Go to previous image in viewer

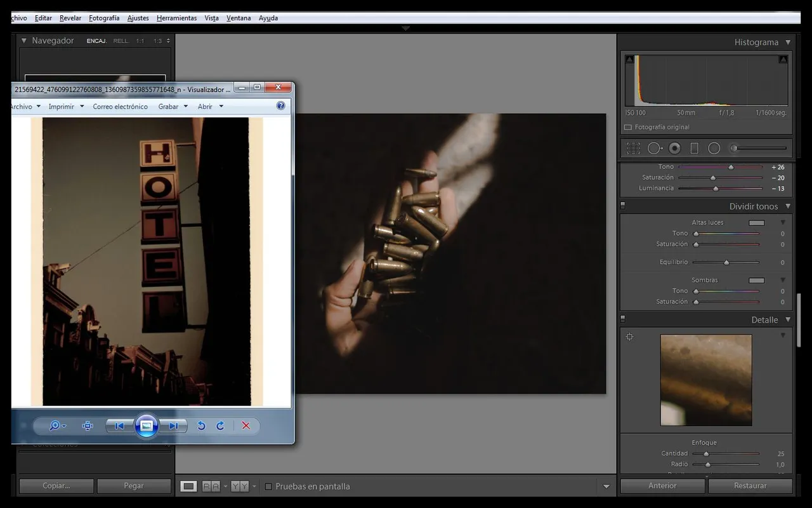[119, 426]
